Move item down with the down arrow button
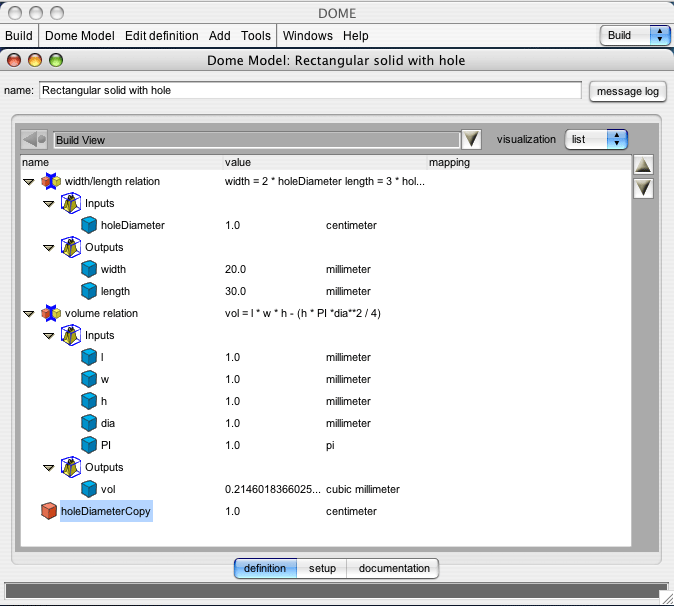Viewport: 674px width, 606px height. 643,188
